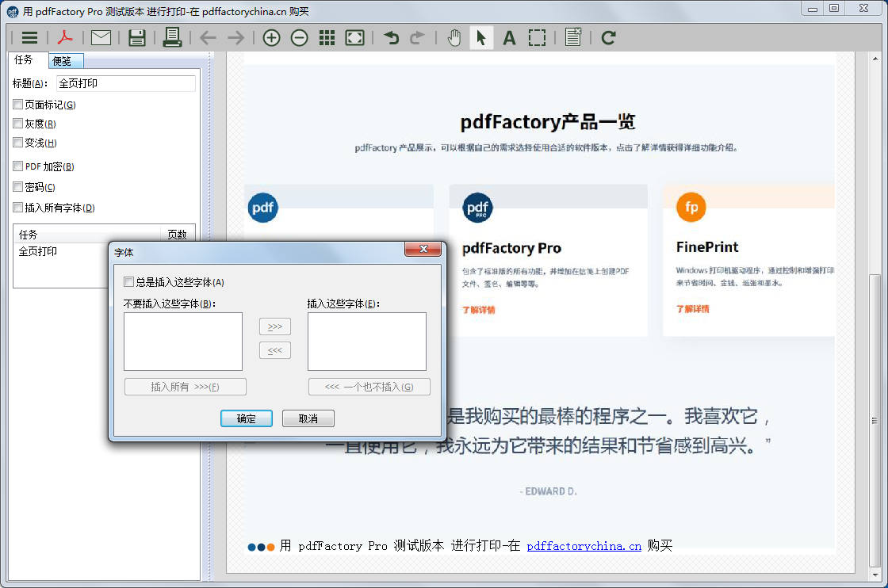Select the text tool A icon

[x=509, y=38]
